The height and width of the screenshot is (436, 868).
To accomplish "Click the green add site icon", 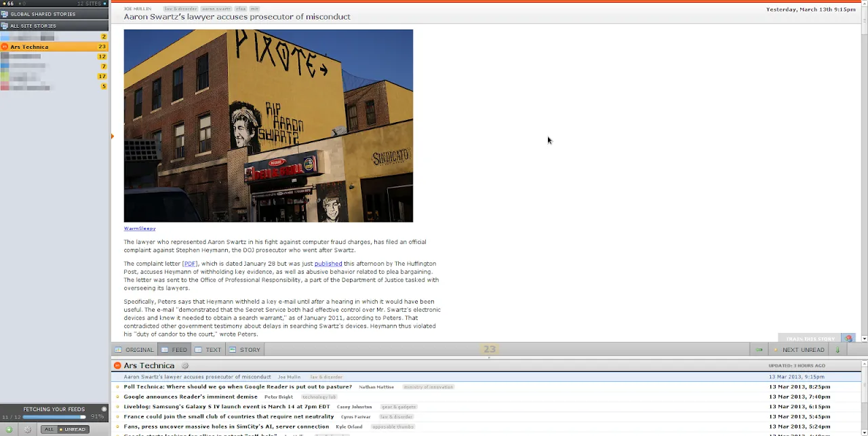I will [9, 429].
